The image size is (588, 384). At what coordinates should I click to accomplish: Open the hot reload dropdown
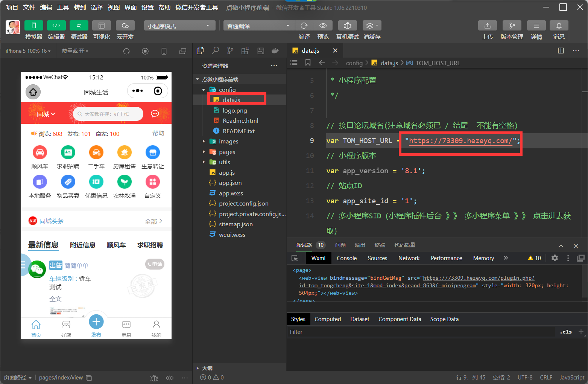click(75, 51)
